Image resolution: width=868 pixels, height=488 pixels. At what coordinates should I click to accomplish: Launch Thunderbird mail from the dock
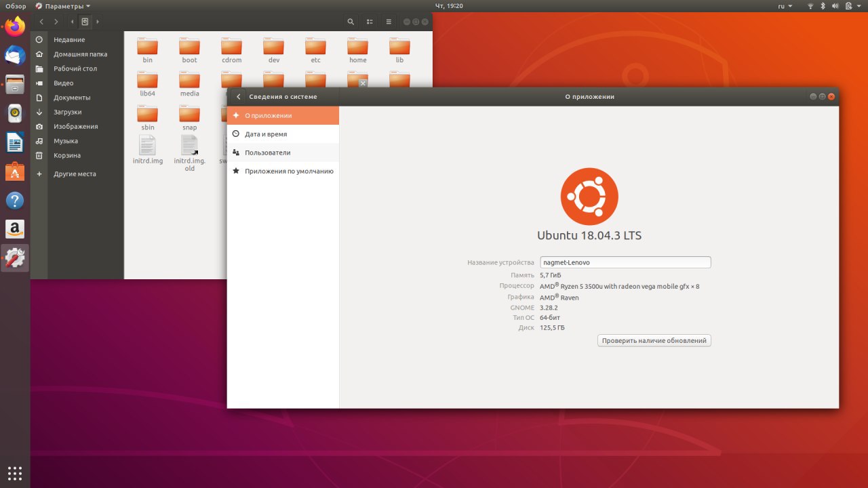pos(15,56)
